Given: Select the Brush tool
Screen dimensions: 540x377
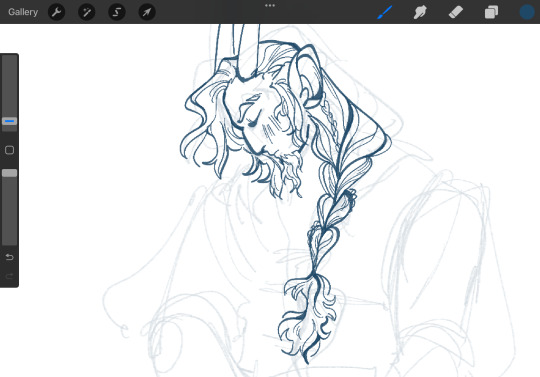Looking at the screenshot, I should 385,12.
